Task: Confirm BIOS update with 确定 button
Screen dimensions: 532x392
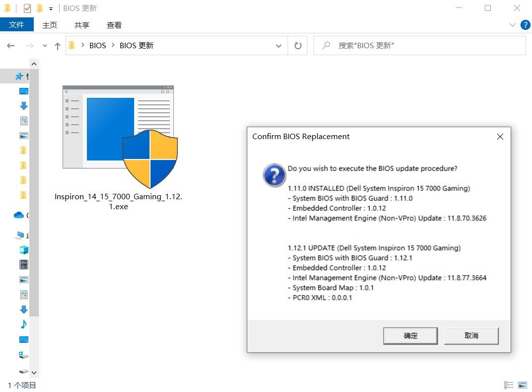Action: (x=410, y=335)
